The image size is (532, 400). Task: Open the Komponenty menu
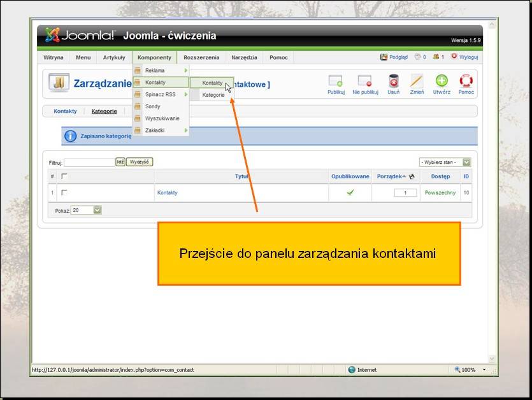[154, 57]
